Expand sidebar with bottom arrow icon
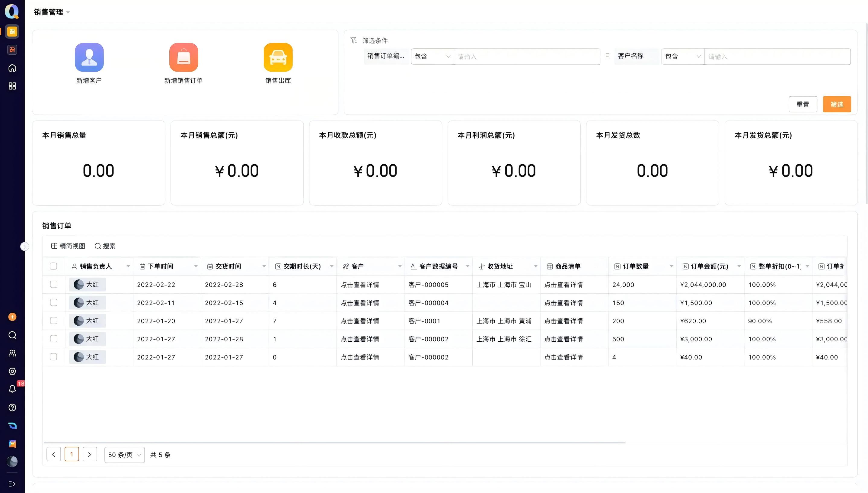The width and height of the screenshot is (868, 493). pos(12,484)
